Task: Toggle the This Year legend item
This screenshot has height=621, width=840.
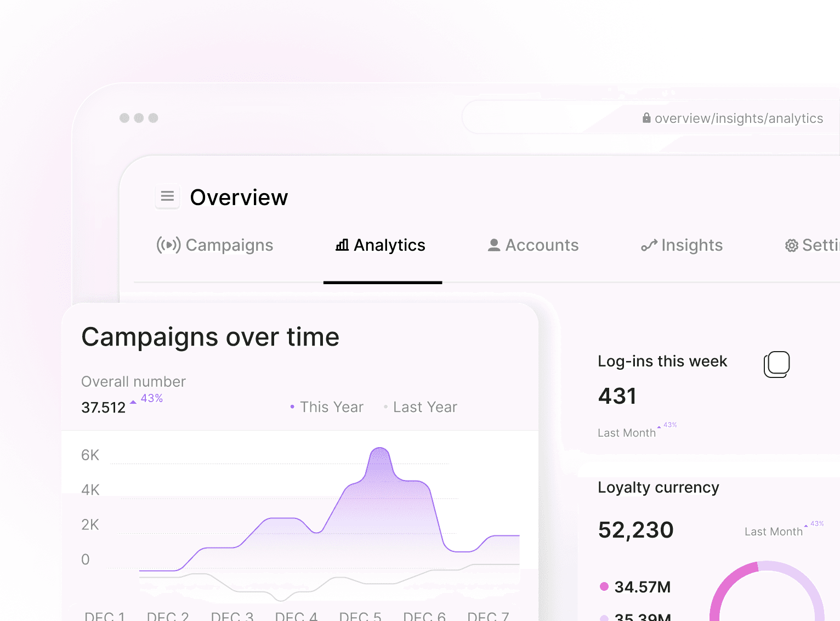Action: 327,407
